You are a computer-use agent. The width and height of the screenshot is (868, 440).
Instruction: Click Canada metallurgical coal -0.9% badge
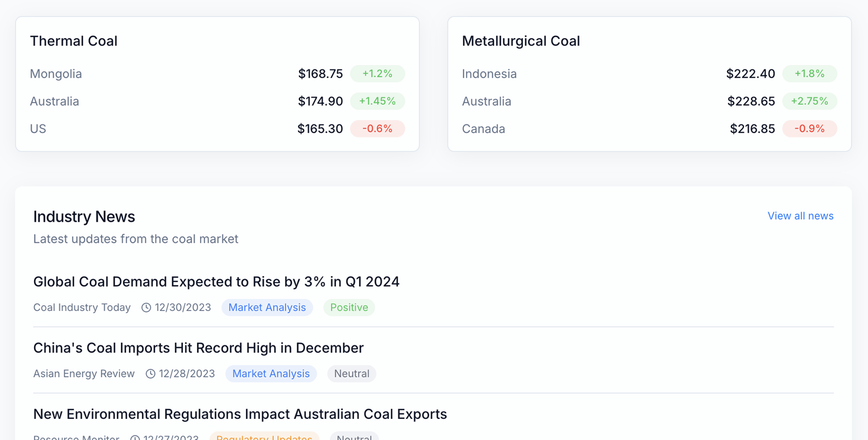pos(809,129)
